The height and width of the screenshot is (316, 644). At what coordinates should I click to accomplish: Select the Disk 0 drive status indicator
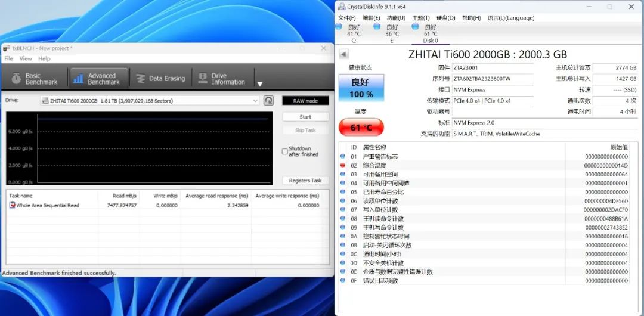coord(430,34)
